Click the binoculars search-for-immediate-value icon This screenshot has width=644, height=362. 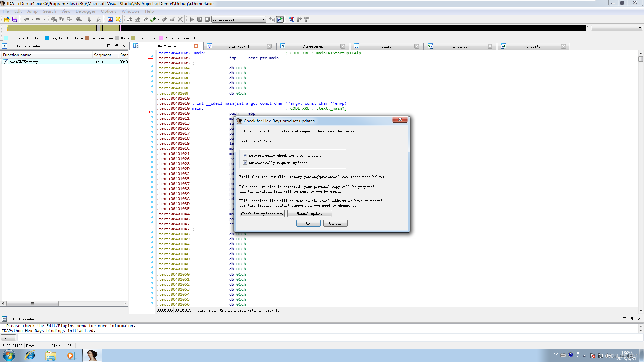coord(54,19)
